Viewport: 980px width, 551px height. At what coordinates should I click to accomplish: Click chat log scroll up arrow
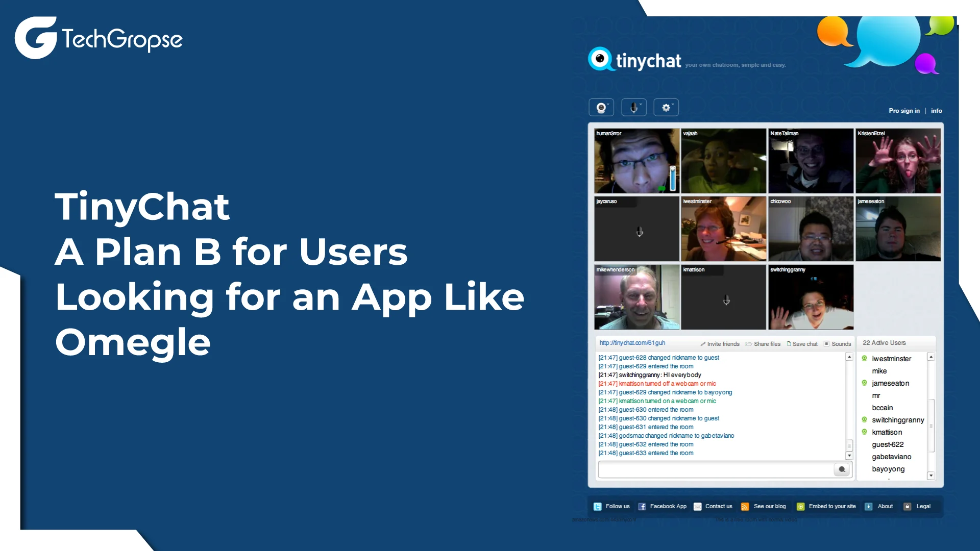coord(849,357)
